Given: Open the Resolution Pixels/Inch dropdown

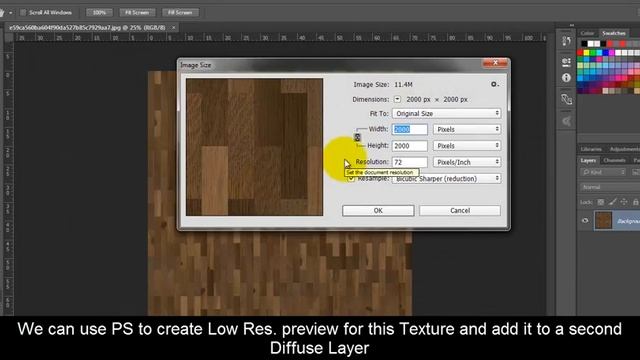Looking at the screenshot, I should tap(467, 162).
